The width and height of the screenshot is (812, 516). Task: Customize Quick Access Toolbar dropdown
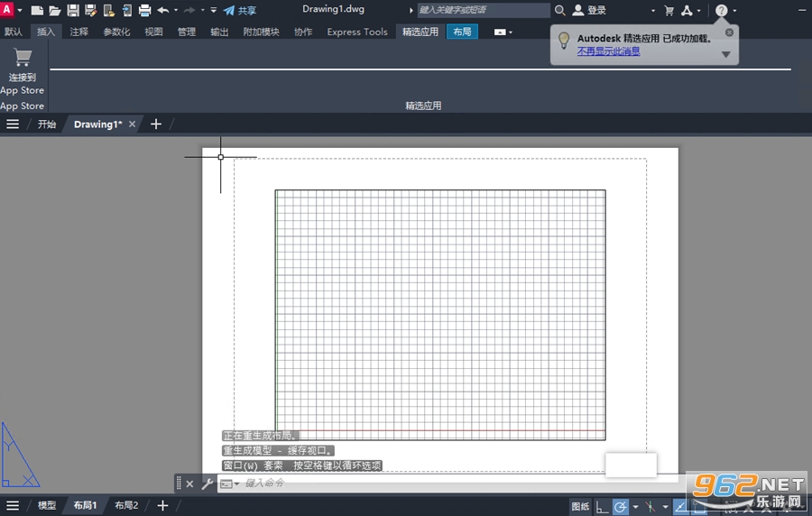pos(213,10)
